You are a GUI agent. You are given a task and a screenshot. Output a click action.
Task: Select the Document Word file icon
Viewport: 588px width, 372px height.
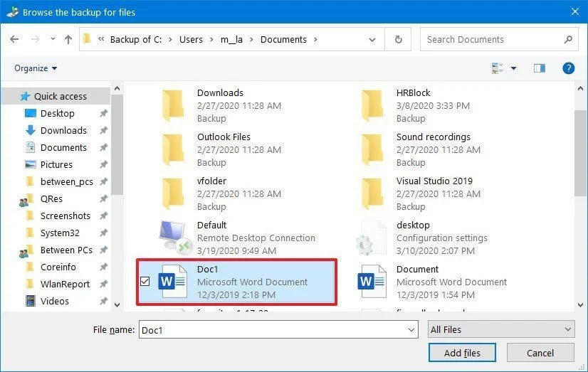[x=371, y=282]
